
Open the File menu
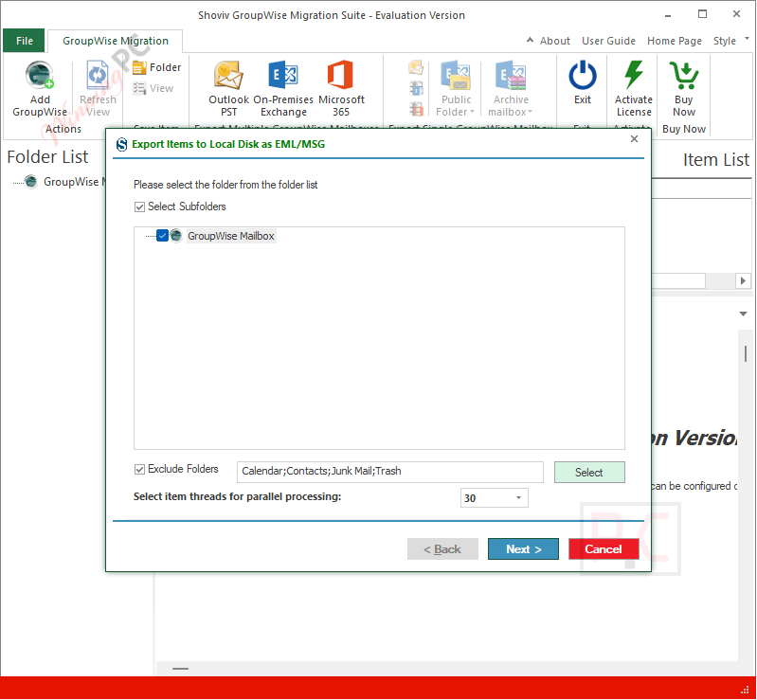[24, 41]
